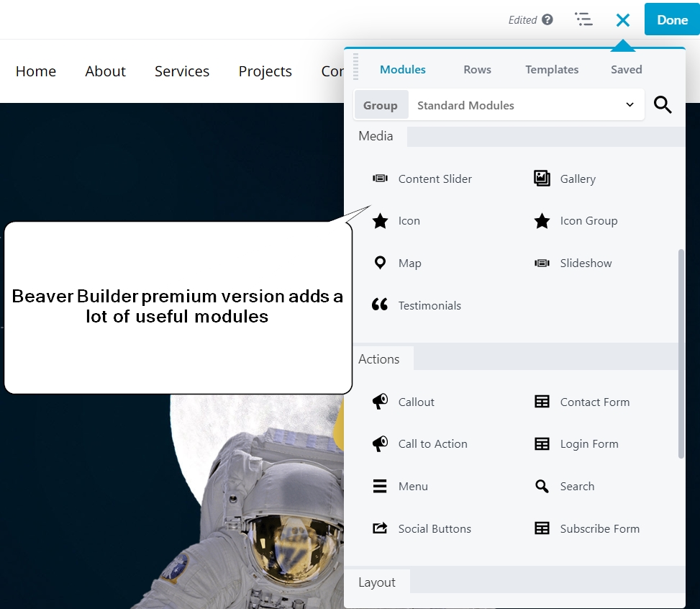The width and height of the screenshot is (700, 609).
Task: Click the outline view icon near Done
Action: [583, 19]
